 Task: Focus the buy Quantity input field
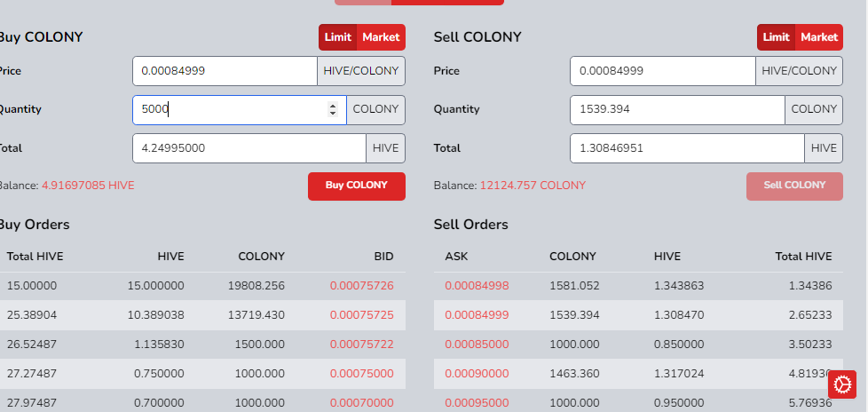click(x=226, y=110)
